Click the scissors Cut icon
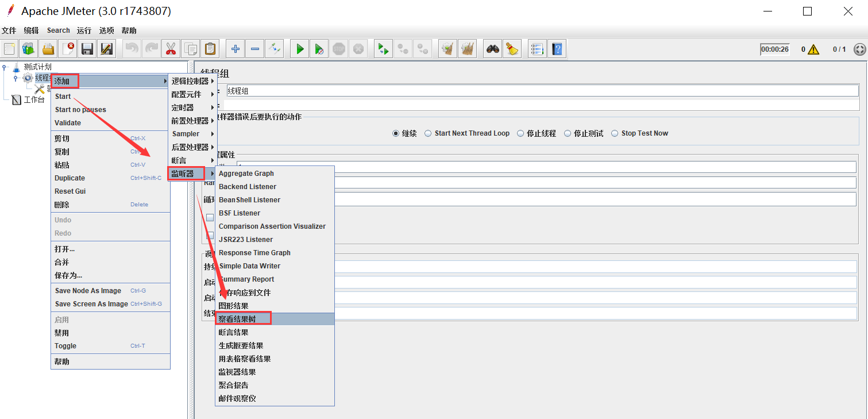 pos(170,49)
